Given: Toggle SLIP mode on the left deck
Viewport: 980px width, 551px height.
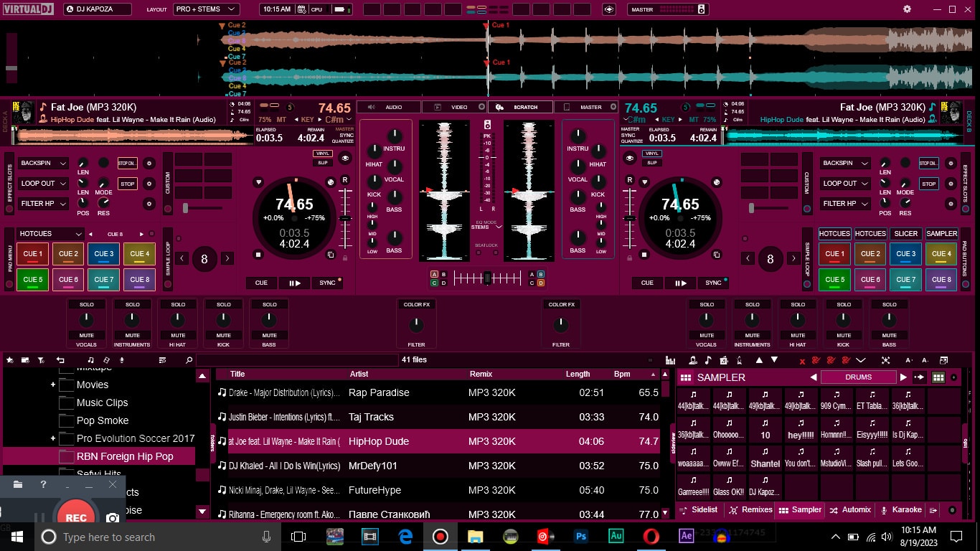Looking at the screenshot, I should point(322,163).
